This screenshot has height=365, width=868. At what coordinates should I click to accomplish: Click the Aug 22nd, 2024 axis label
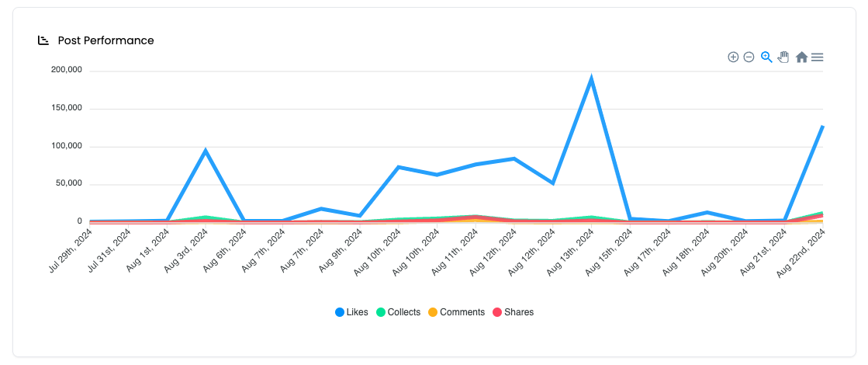click(801, 254)
